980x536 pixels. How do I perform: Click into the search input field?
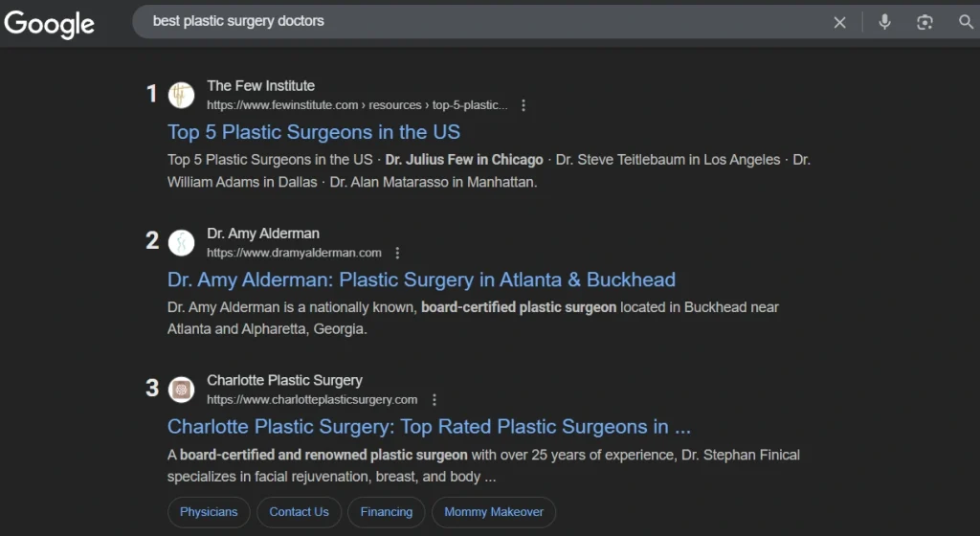click(487, 22)
